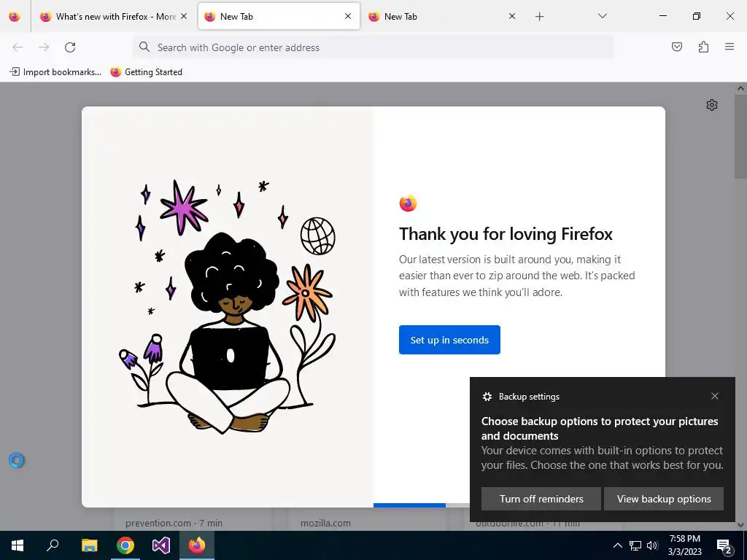Close the last New Tab
The height and width of the screenshot is (560, 747).
click(512, 16)
